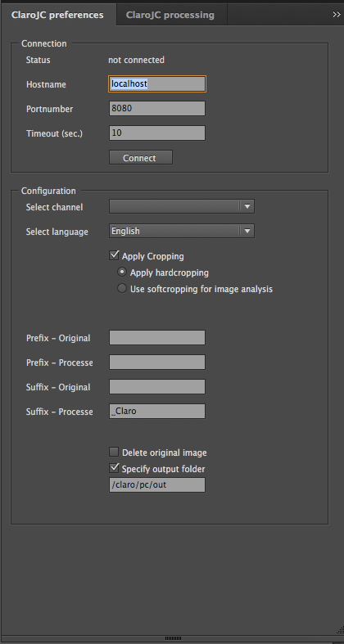Click the Hostname field containing localhost

[x=157, y=83]
